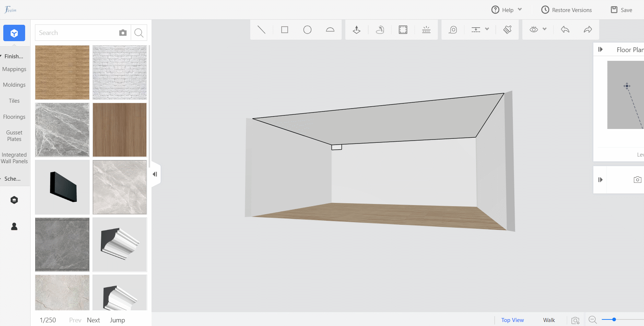644x326 pixels.
Task: Click the tape measure tool icon
Action: click(x=453, y=30)
